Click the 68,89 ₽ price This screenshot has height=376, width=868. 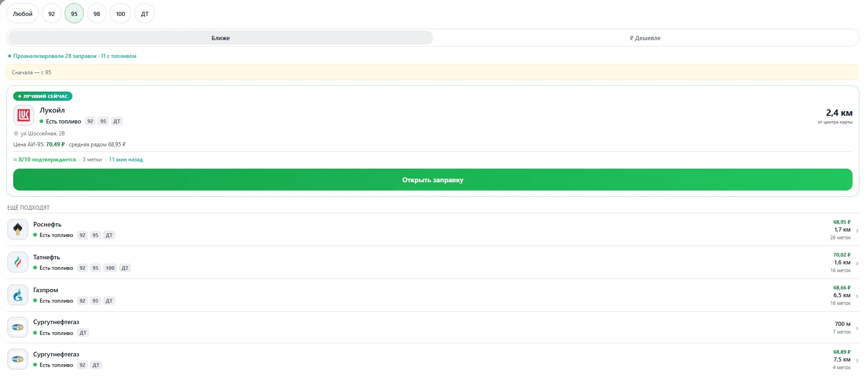[x=842, y=352]
